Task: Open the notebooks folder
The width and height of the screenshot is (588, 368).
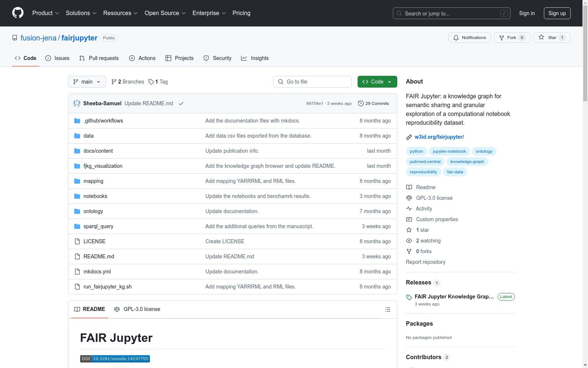Action: [x=96, y=196]
